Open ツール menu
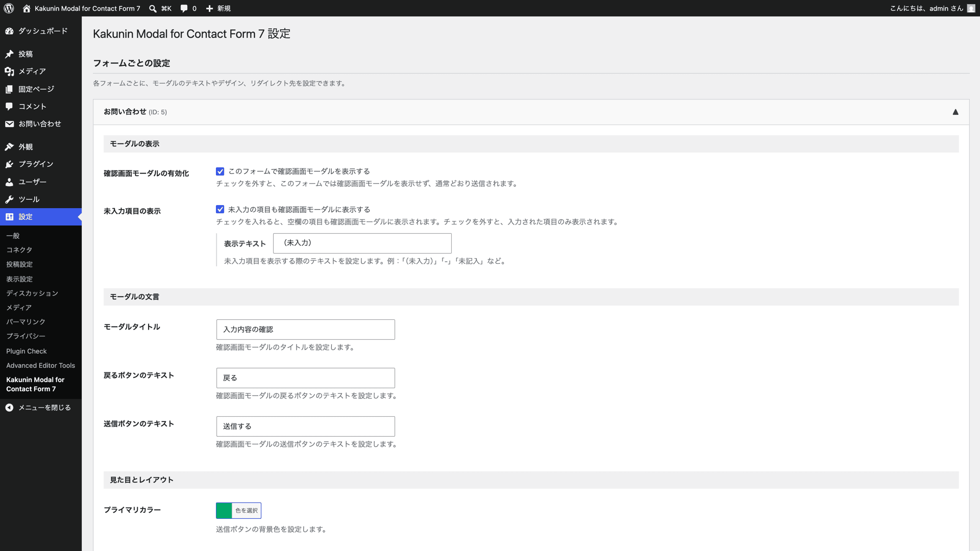The height and width of the screenshot is (551, 980). point(41,199)
